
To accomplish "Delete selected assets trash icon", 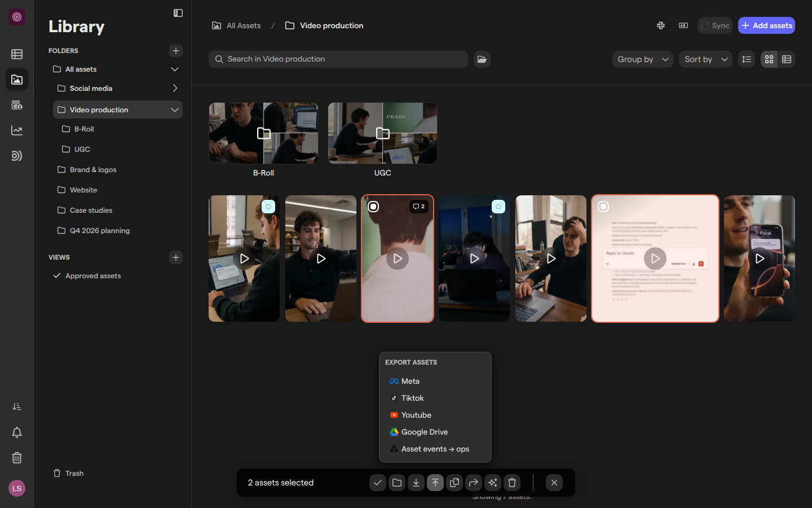I will (x=512, y=483).
